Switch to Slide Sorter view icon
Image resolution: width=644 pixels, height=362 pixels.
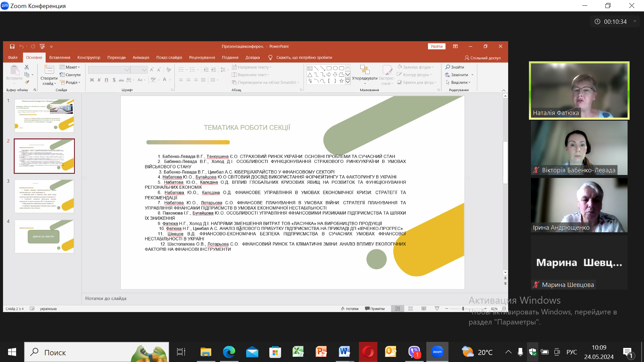411,309
